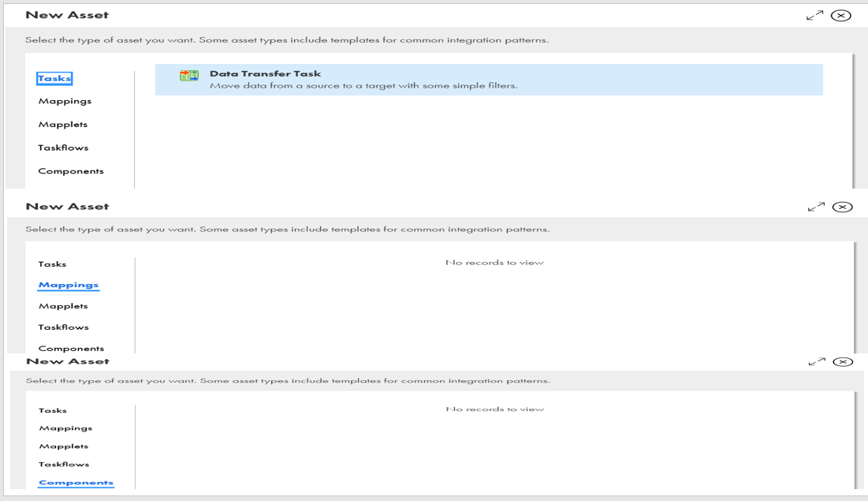Expand the bottom New Asset dialog
Viewport: 868px width, 501px height.
(x=817, y=362)
